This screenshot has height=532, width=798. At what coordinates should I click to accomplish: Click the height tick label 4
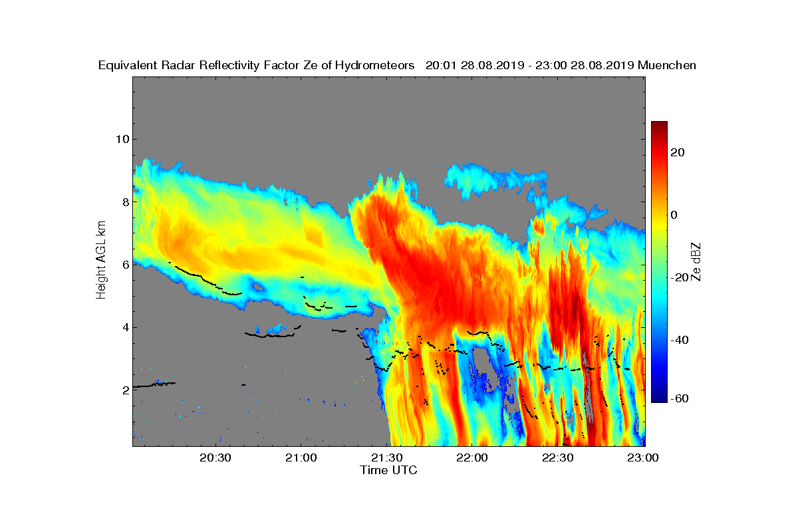point(124,327)
